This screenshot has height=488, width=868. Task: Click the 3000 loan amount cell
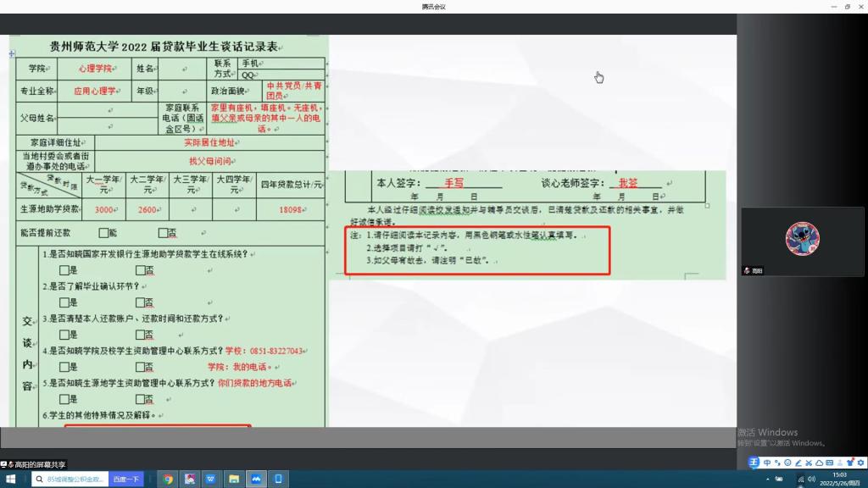click(104, 210)
